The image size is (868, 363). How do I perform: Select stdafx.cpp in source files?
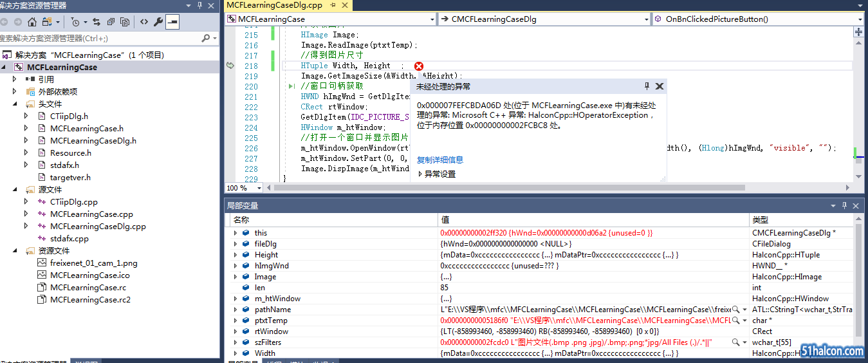(69, 239)
